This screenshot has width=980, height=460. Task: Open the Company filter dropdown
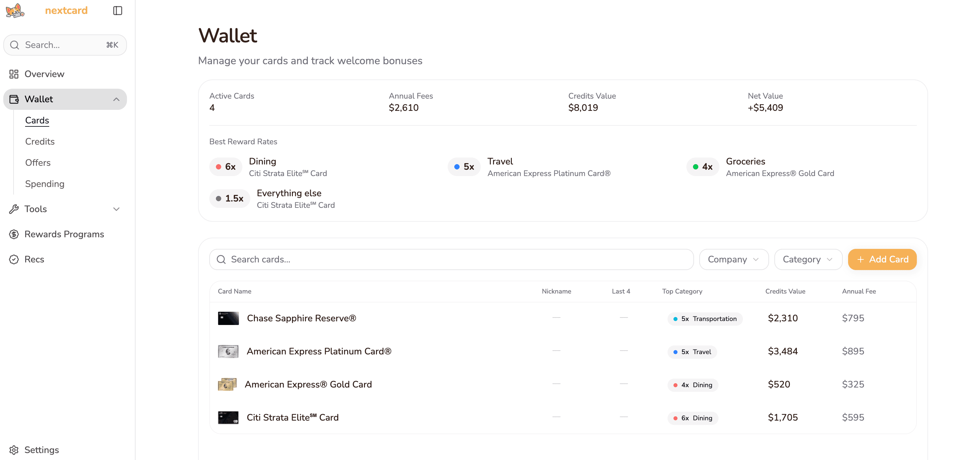point(734,259)
